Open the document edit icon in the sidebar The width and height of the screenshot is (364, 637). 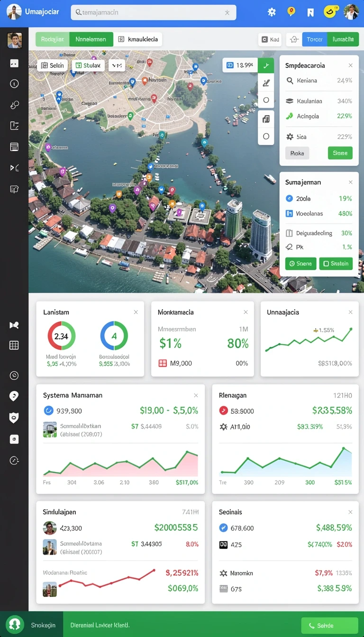pyautogui.click(x=14, y=126)
